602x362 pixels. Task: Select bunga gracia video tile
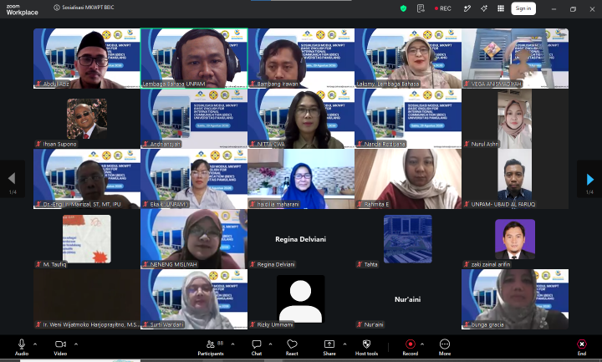[515, 299]
